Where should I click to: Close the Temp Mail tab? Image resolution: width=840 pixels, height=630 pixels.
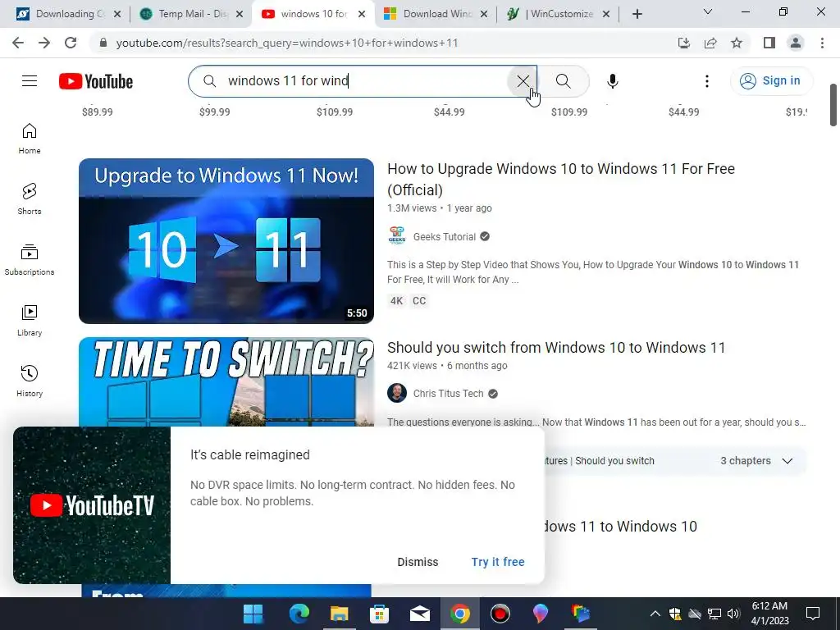(240, 14)
